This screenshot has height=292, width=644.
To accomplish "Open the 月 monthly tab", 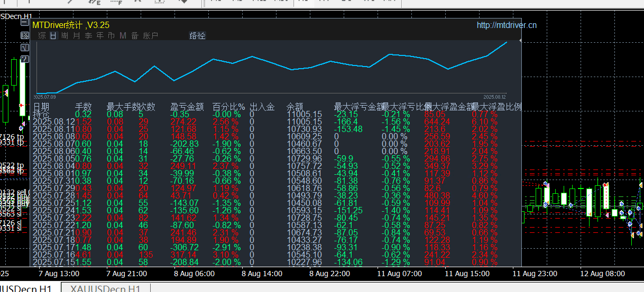I will click(x=76, y=36).
